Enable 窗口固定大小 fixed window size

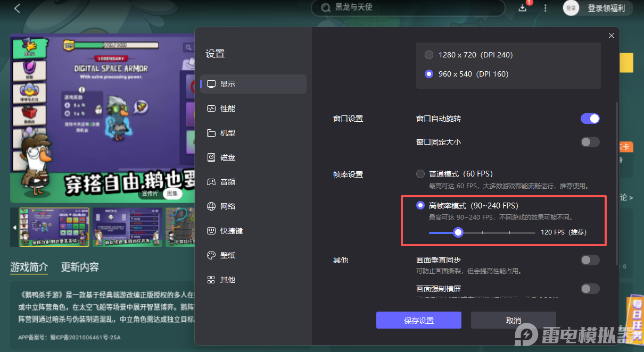pyautogui.click(x=590, y=142)
